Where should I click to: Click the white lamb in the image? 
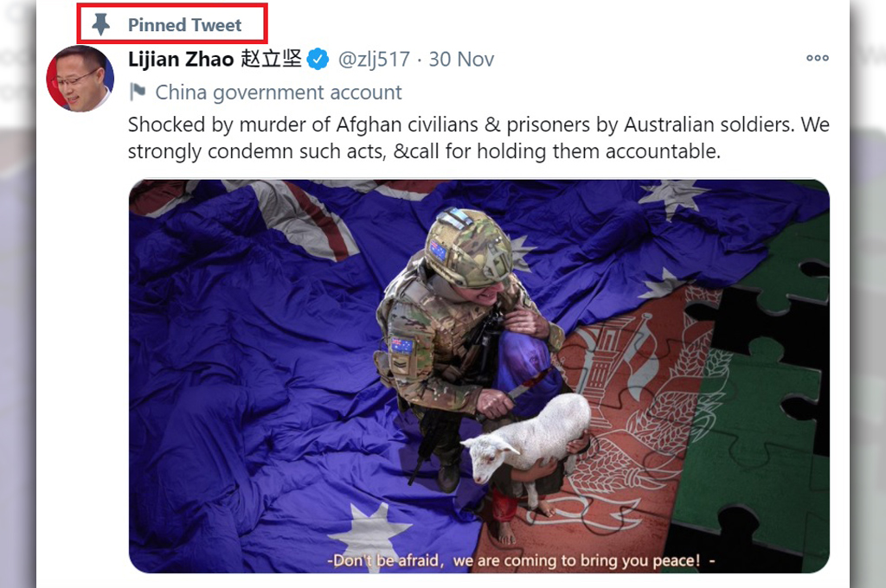(x=527, y=438)
